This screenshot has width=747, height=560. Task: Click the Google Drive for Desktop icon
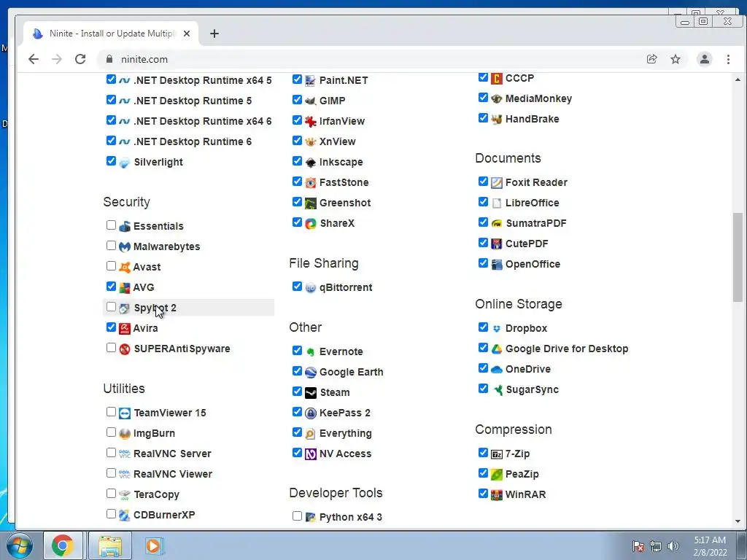pyautogui.click(x=496, y=349)
